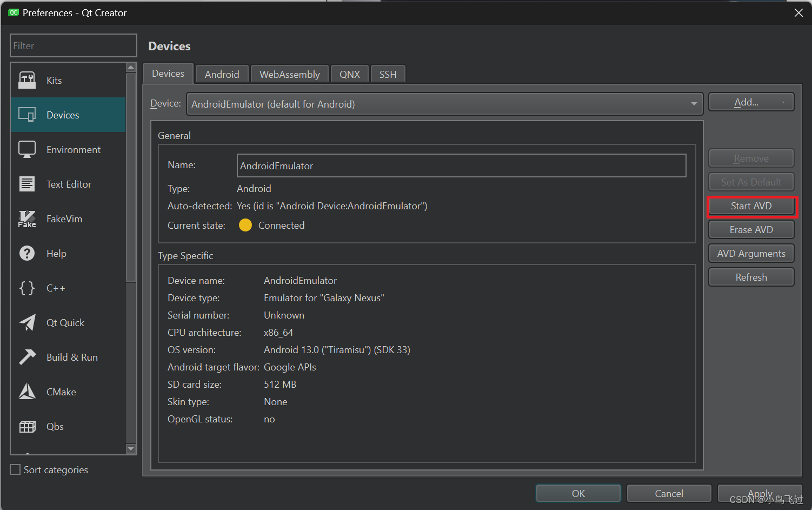Click the Auto-detected 'Yes (id is...' text
Screen dimensions: 812x510
coord(332,206)
